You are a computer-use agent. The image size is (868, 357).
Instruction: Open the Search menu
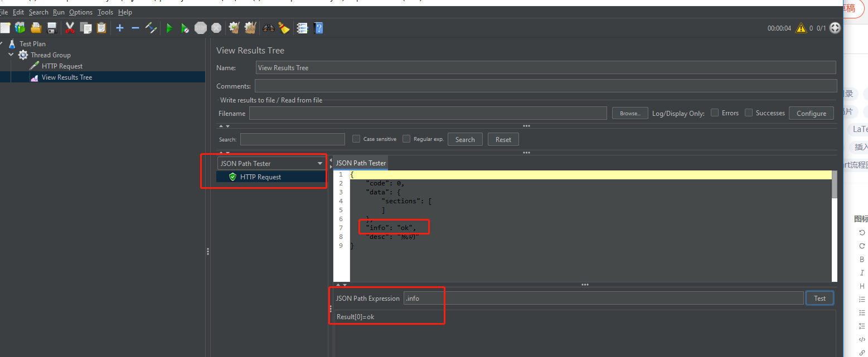(x=38, y=12)
